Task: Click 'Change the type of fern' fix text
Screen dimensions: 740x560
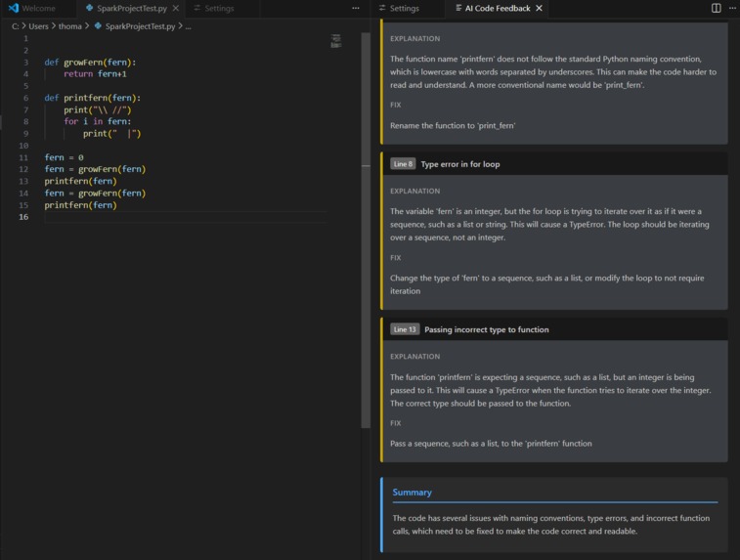Action: pyautogui.click(x=547, y=284)
